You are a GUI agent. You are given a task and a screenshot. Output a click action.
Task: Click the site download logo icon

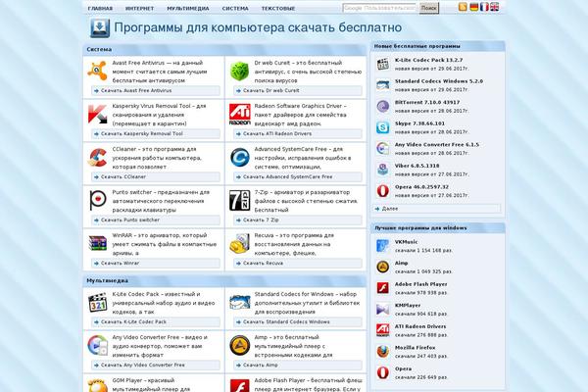(x=100, y=28)
